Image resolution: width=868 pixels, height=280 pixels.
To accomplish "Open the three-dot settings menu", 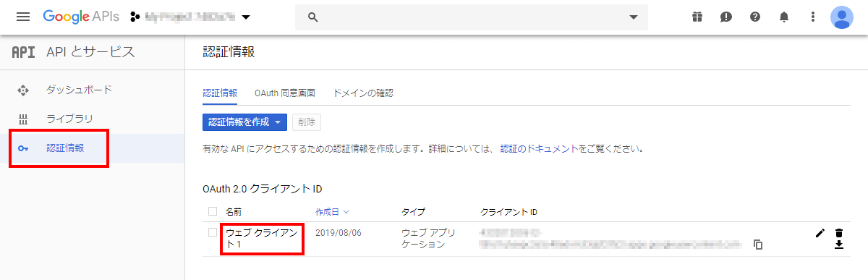I will point(813,17).
